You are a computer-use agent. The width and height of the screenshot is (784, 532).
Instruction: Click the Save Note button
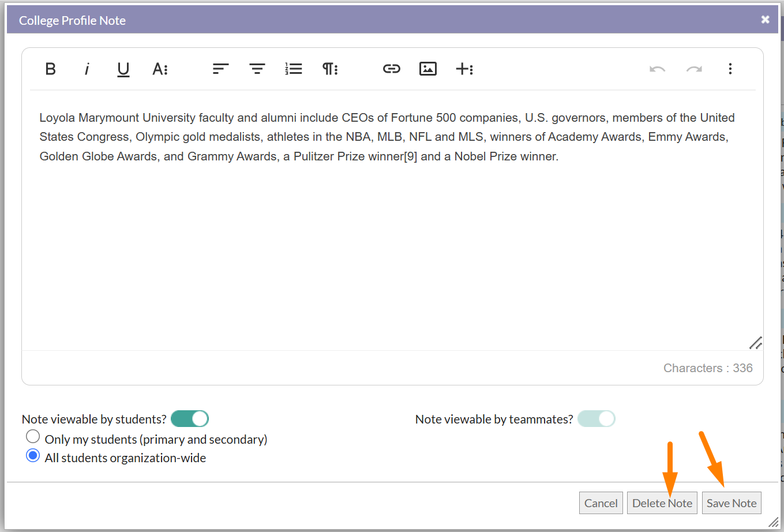tap(732, 503)
